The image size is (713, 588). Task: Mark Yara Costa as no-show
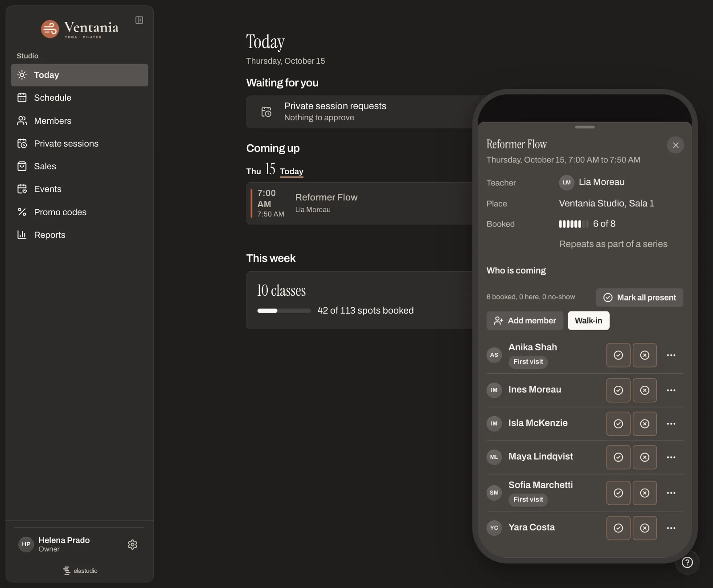(644, 528)
